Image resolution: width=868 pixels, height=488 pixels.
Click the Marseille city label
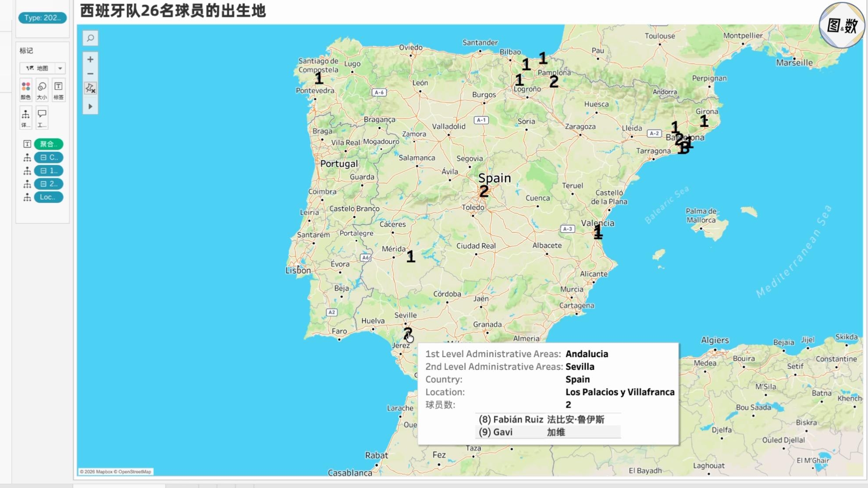pyautogui.click(x=794, y=63)
